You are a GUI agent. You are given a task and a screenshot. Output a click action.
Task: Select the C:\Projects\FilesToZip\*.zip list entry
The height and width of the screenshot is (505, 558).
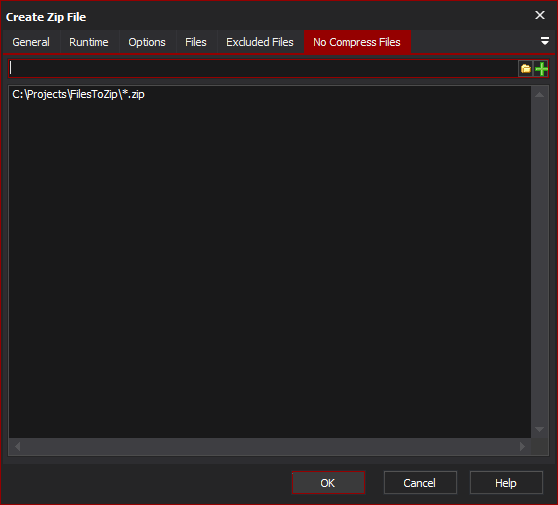click(78, 94)
